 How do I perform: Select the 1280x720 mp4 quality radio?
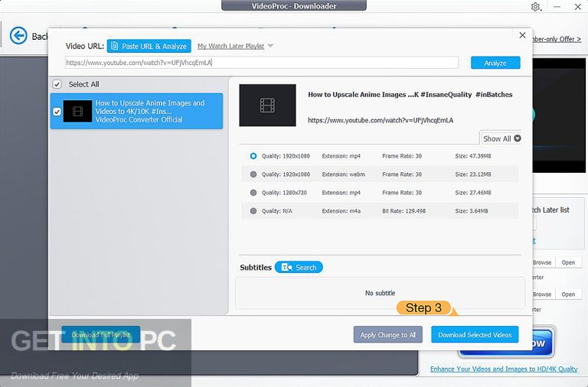coord(253,193)
